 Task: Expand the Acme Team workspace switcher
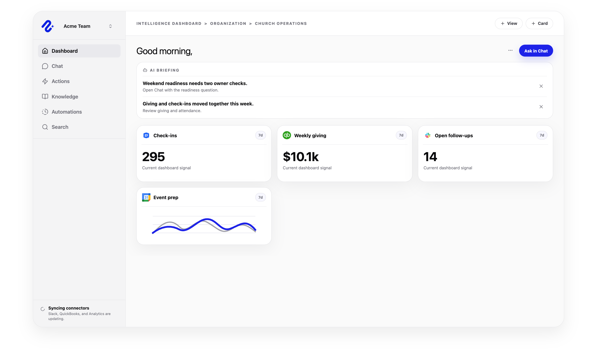point(110,26)
